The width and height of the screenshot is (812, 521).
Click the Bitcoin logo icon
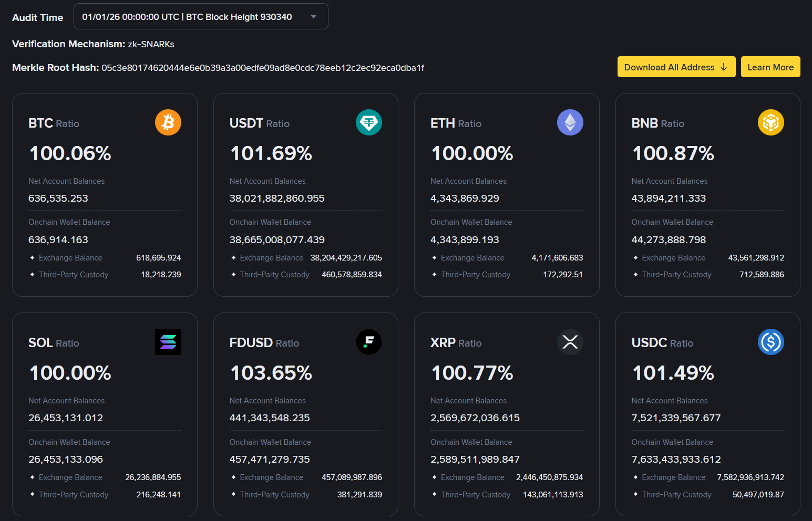pos(168,122)
